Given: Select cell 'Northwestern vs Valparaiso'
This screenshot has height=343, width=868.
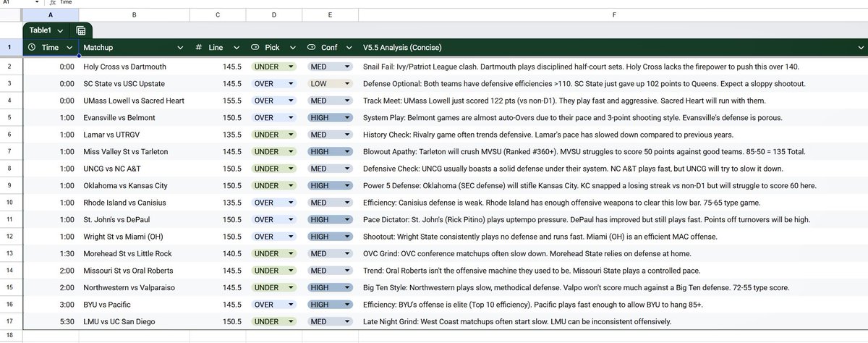Looking at the screenshot, I should 135,287.
